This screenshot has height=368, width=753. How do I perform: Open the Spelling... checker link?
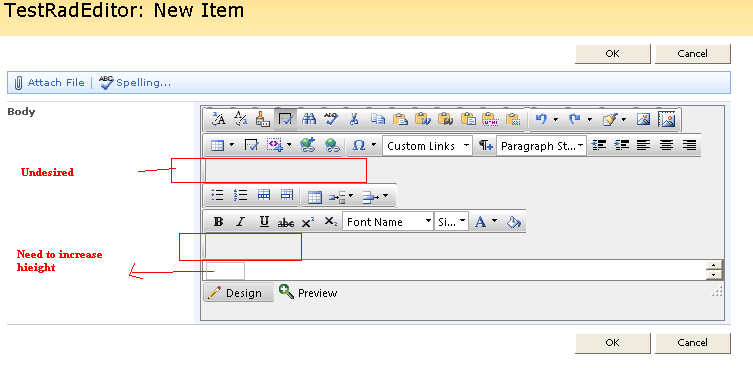coord(134,83)
